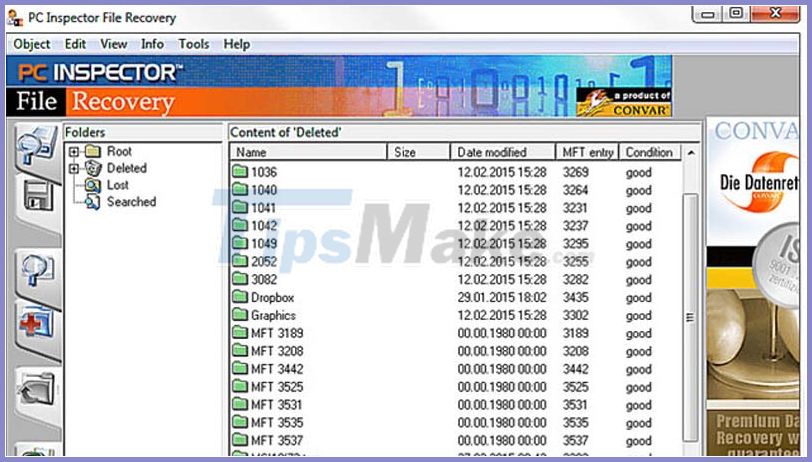
Task: Click the folder icon beside 3082
Action: point(240,279)
